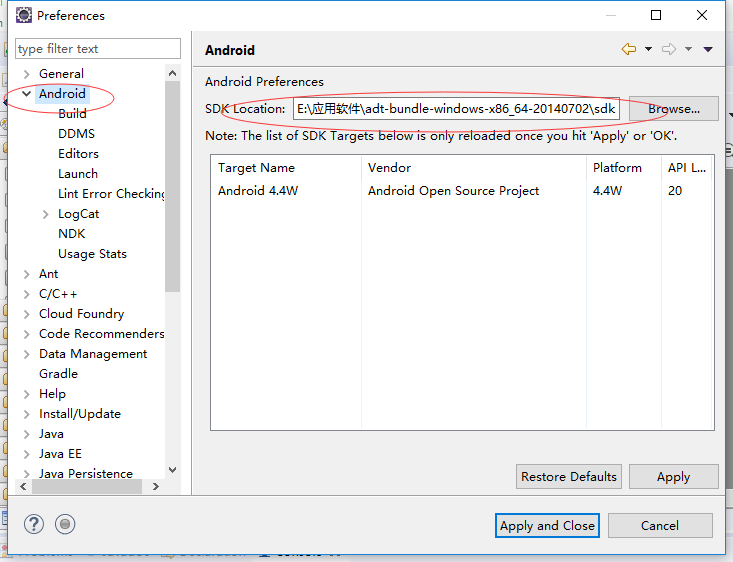Expand the LogCat tree node
Viewport: 733px width, 562px height.
click(x=46, y=214)
